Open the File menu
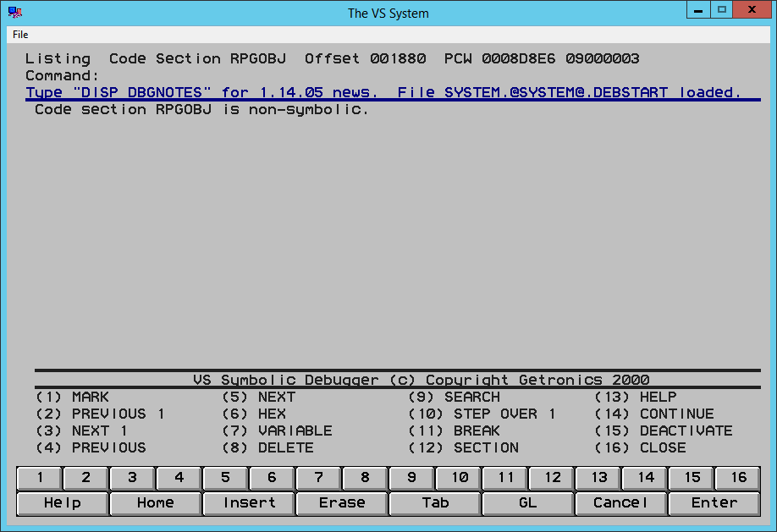The width and height of the screenshot is (777, 532). 20,35
